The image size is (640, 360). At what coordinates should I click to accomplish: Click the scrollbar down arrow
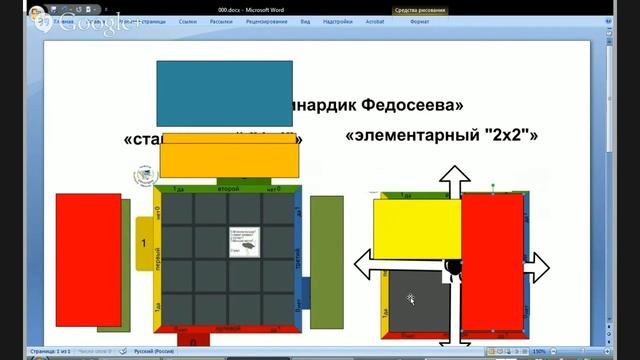tap(609, 319)
